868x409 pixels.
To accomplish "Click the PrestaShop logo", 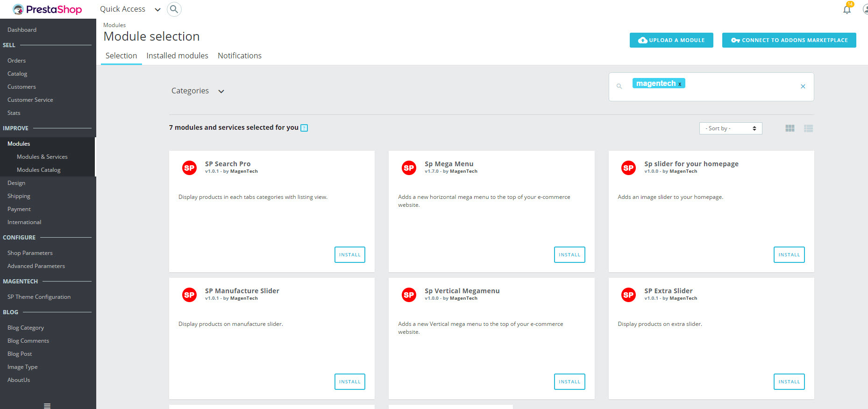I will click(47, 9).
